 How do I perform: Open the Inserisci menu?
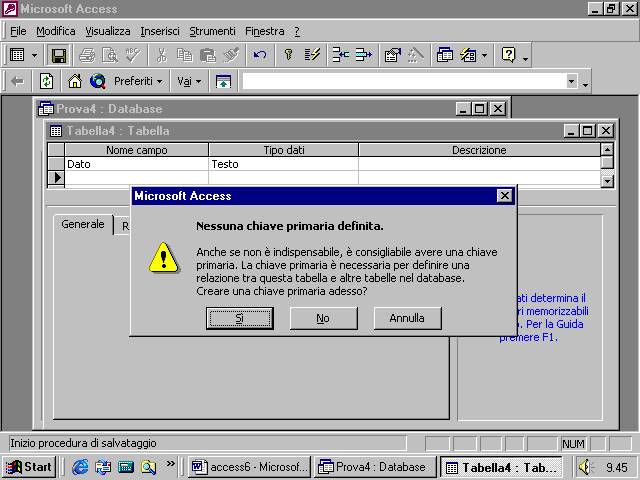(x=160, y=31)
